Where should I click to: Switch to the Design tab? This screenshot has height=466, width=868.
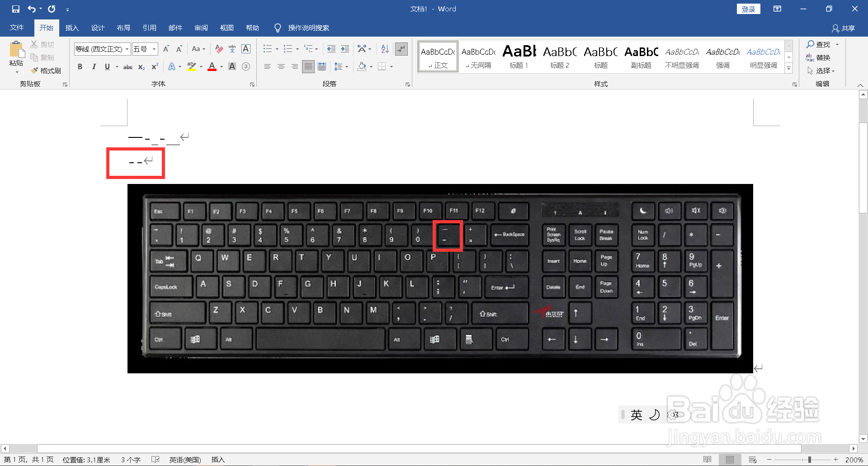[98, 28]
